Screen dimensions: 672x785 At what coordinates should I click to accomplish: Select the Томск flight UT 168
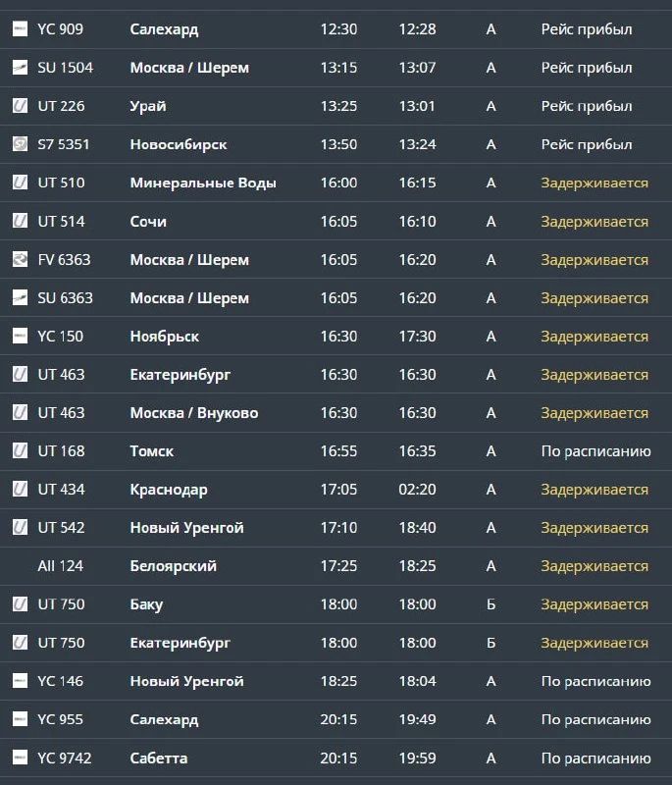(x=336, y=451)
